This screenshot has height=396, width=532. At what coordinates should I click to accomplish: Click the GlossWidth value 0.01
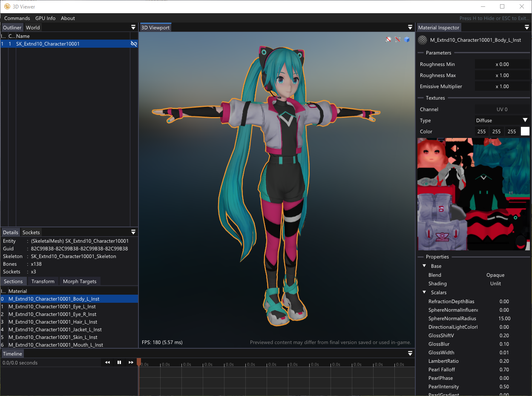(504, 353)
